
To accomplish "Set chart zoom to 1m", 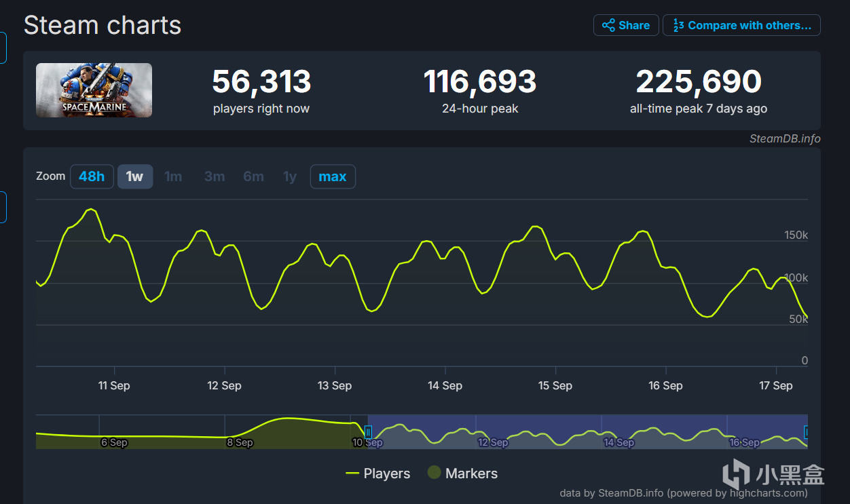I will tap(173, 176).
